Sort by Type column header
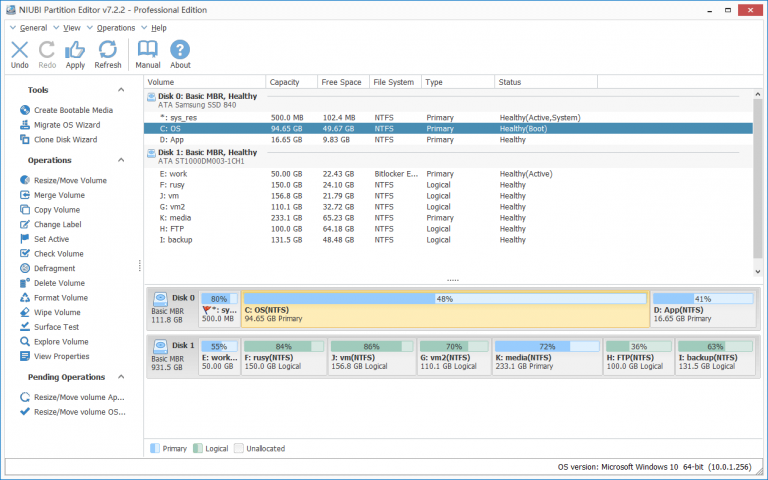 (x=458, y=82)
